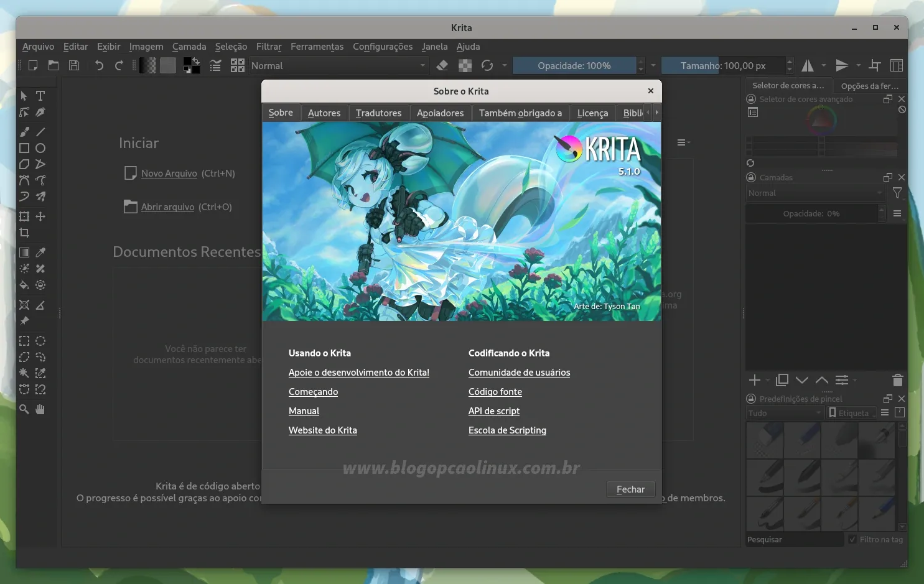The image size is (924, 584).
Task: Click the Tamanho brush size slider
Action: [x=723, y=65]
